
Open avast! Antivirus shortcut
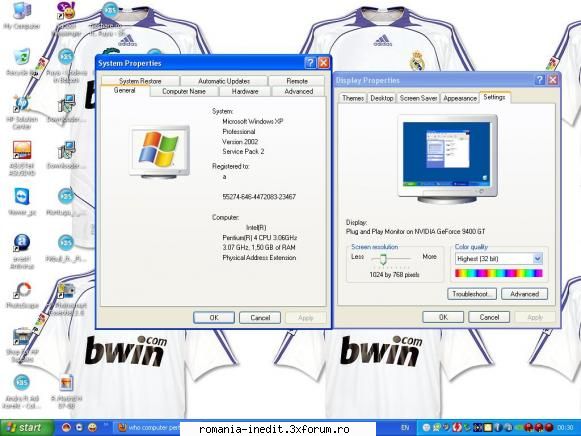tap(22, 251)
